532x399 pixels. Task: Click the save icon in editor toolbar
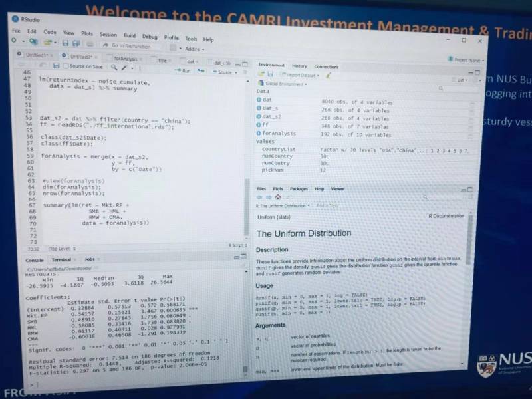[57, 66]
